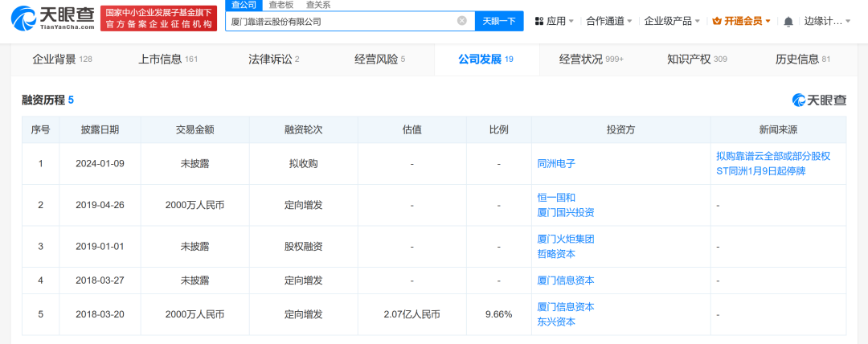Switch to the 公司发展 tab
This screenshot has width=868, height=344.
pyautogui.click(x=485, y=59)
